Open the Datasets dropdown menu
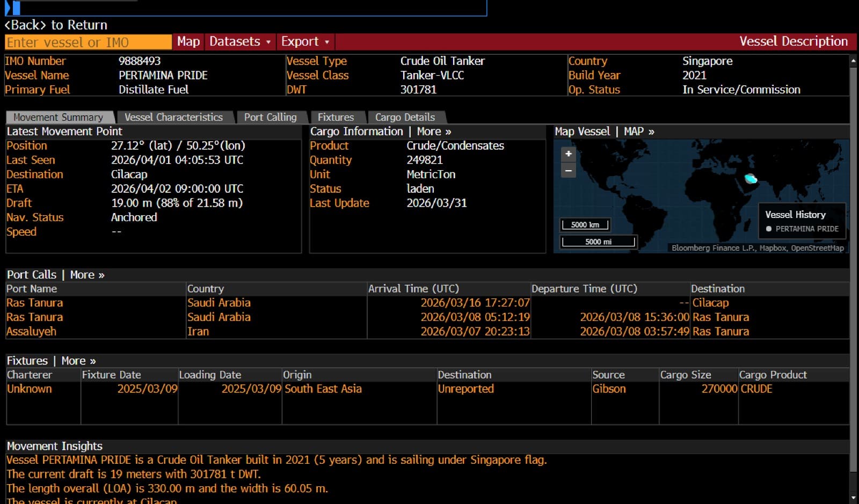 (239, 42)
